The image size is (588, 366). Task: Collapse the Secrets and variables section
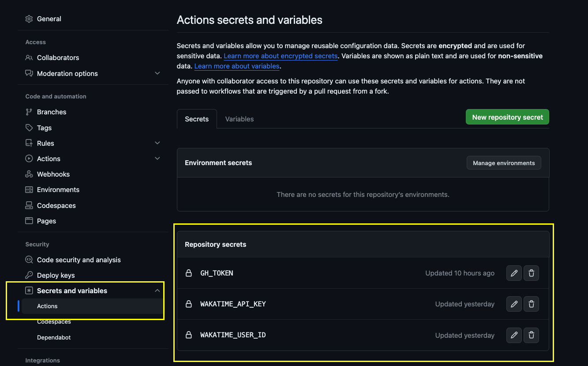coord(157,291)
